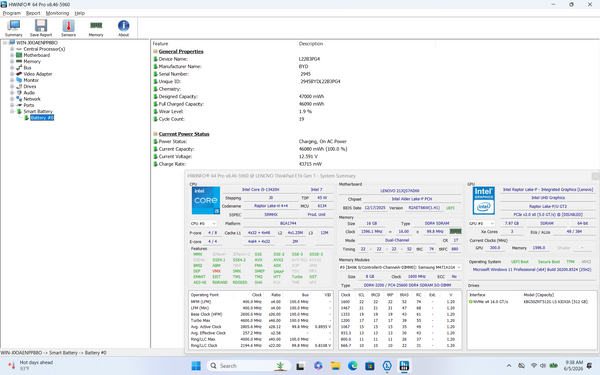Image resolution: width=600 pixels, height=375 pixels.
Task: Click the Save Report floppy icon
Action: [x=41, y=28]
